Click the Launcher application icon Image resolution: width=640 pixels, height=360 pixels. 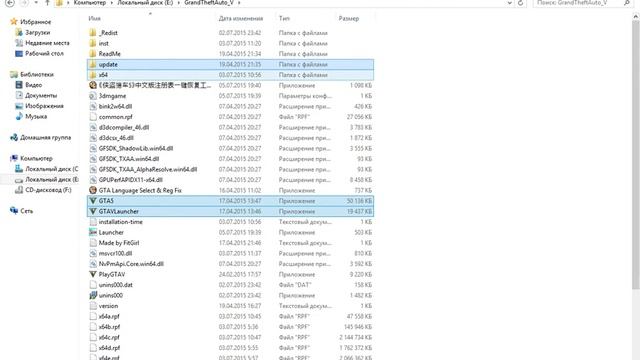pos(93,232)
